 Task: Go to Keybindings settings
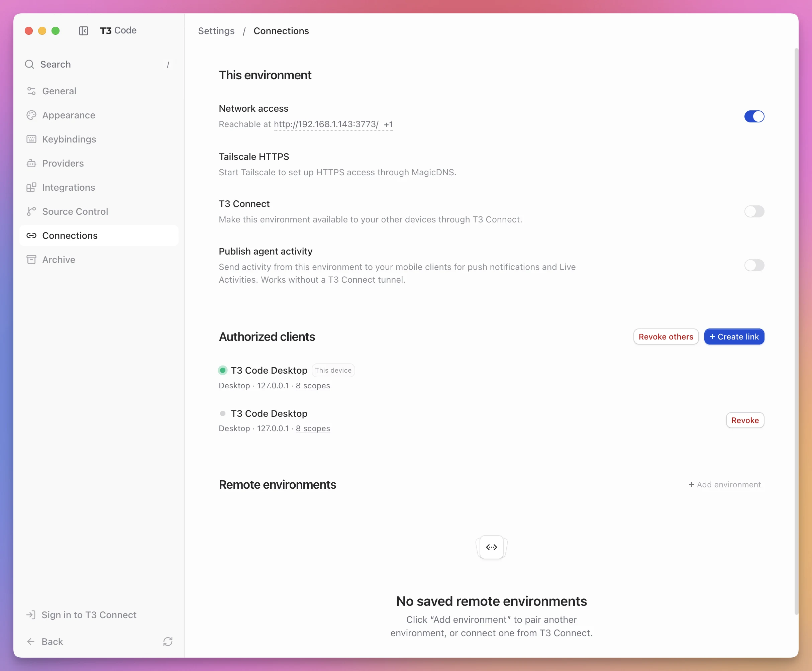point(99,139)
